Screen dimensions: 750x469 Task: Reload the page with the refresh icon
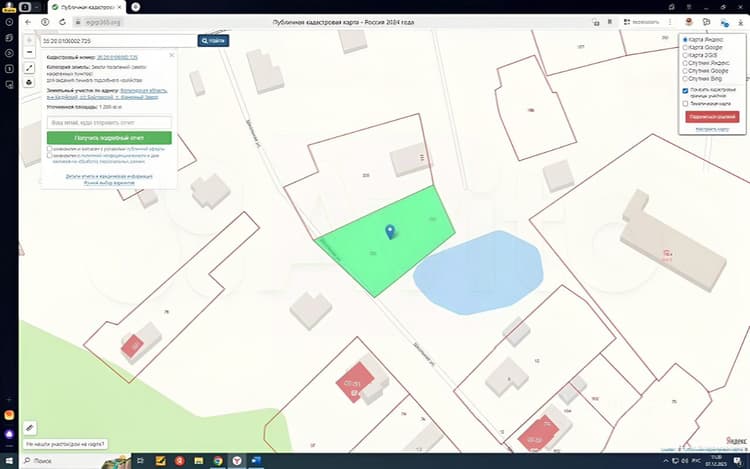pos(62,22)
